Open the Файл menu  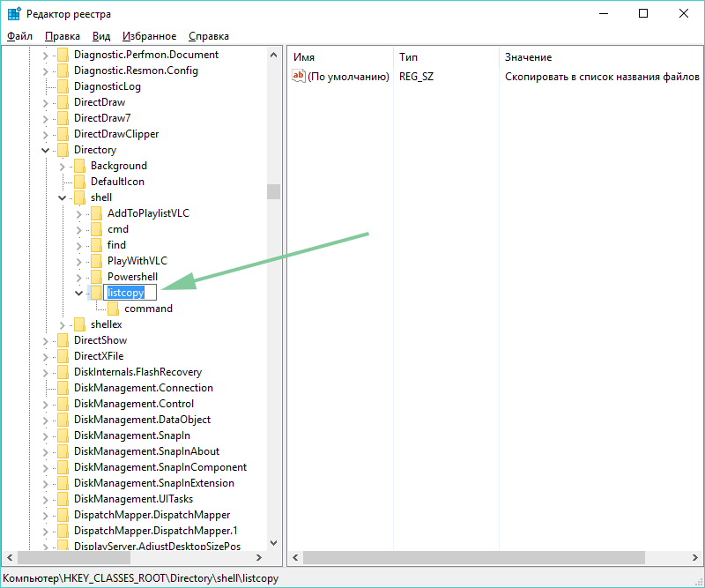pos(19,36)
